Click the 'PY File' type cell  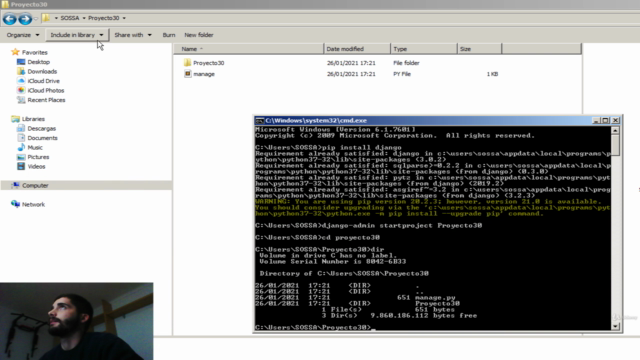[402, 74]
